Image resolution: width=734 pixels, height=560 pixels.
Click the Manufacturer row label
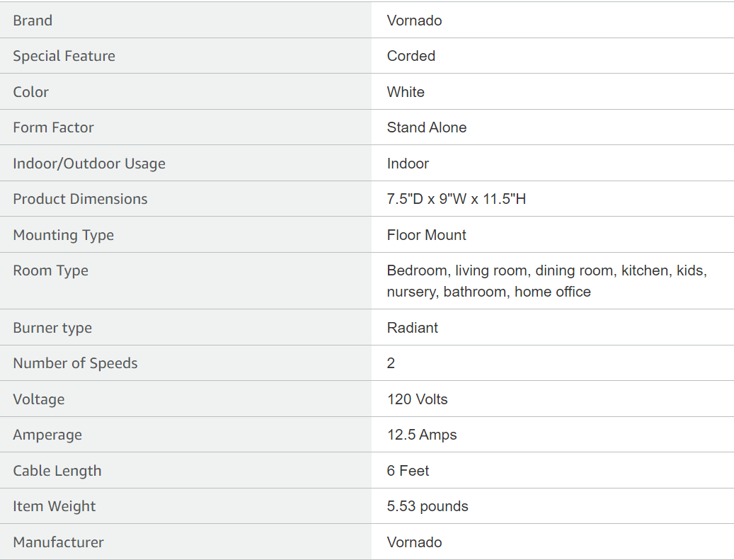tap(59, 542)
